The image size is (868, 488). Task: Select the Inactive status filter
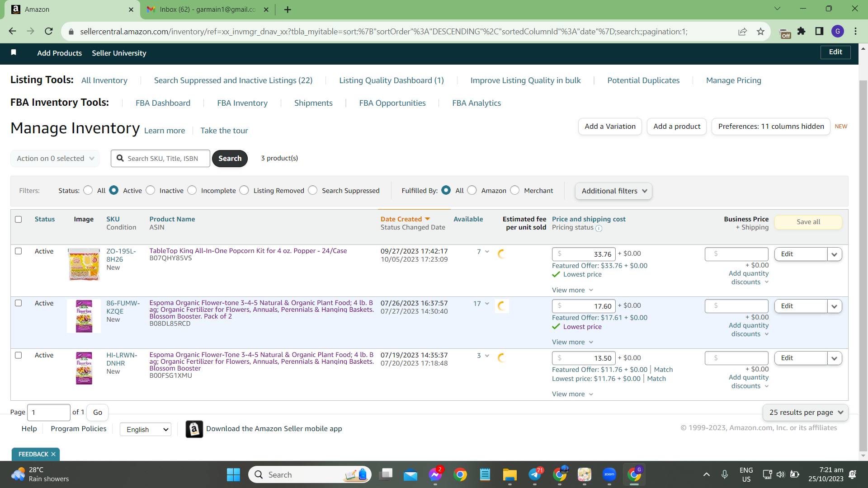151,190
